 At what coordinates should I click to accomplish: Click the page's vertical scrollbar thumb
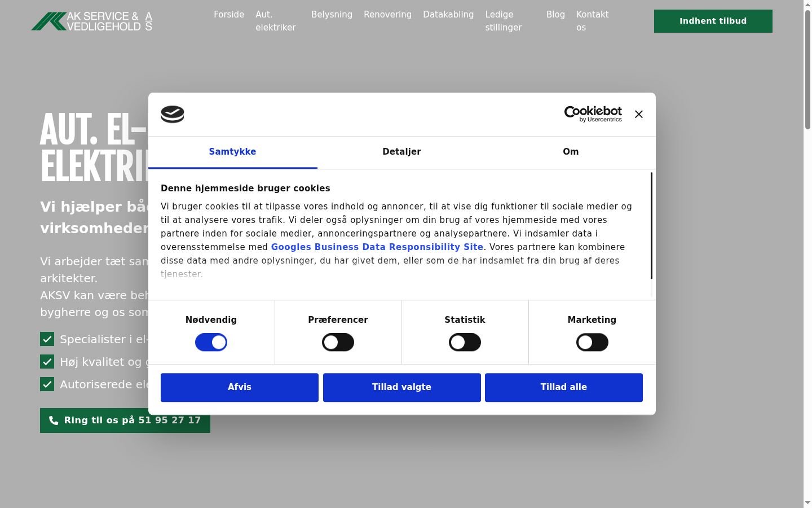coord(807,71)
